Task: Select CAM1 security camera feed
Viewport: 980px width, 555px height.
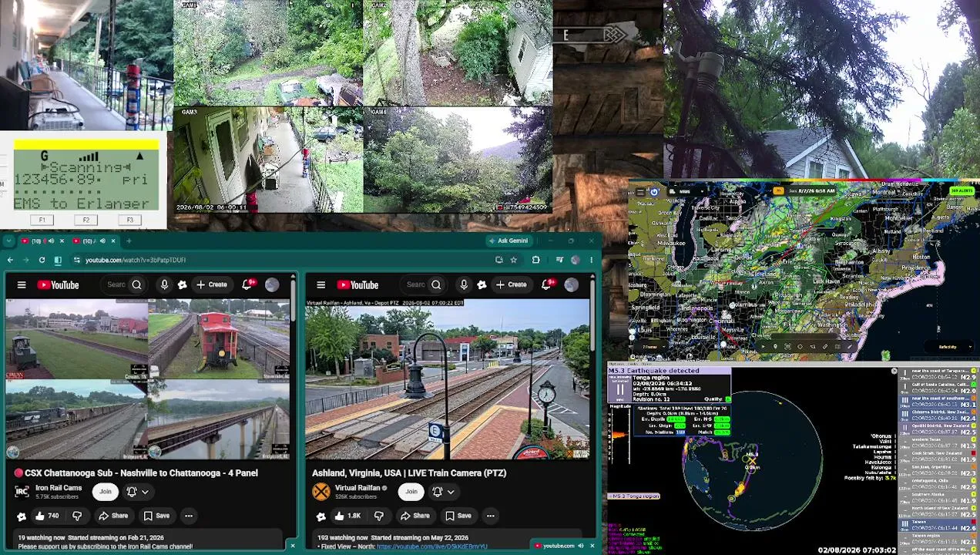Action: point(268,52)
